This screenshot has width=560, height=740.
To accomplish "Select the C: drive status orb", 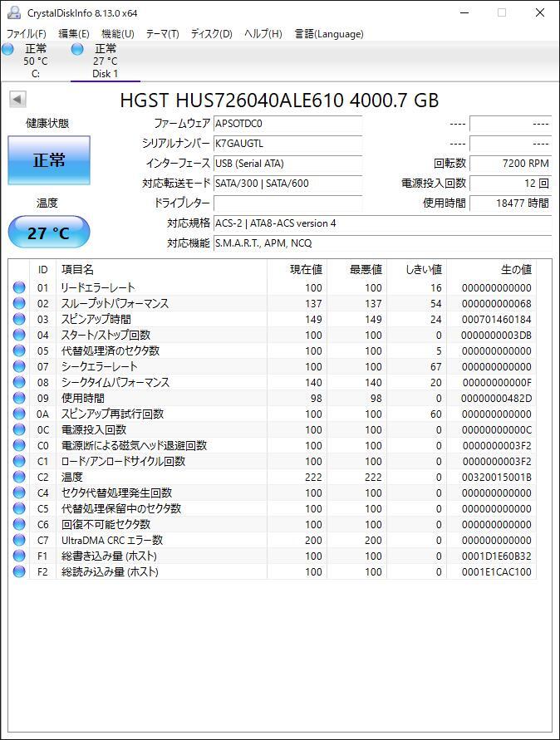I will [x=8, y=49].
